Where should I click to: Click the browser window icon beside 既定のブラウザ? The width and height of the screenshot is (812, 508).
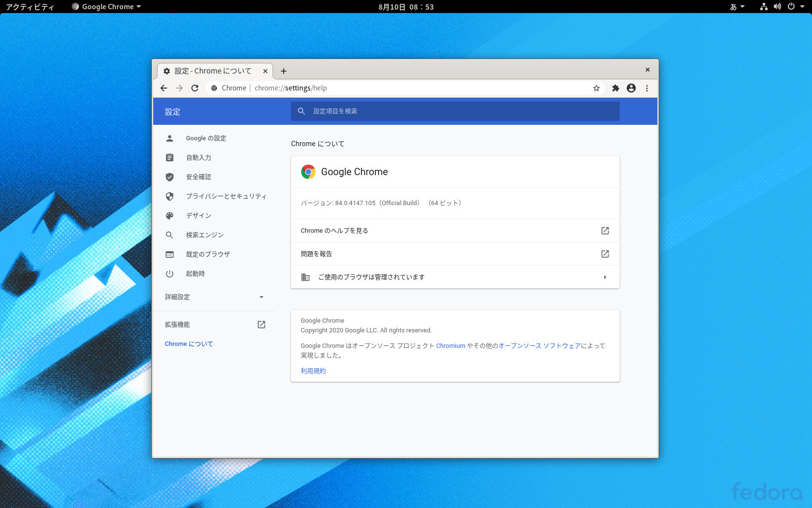(170, 254)
